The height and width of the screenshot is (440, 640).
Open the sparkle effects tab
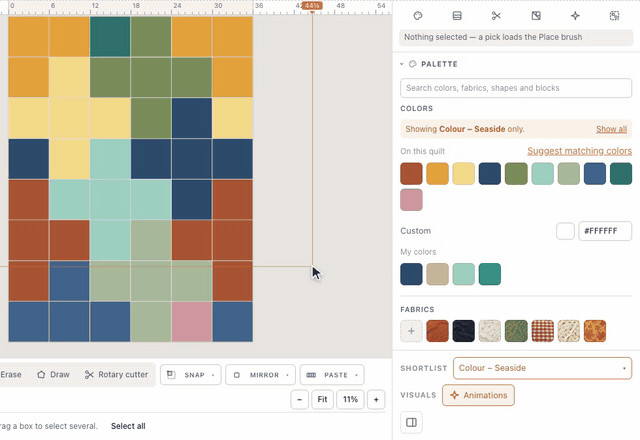tap(575, 16)
